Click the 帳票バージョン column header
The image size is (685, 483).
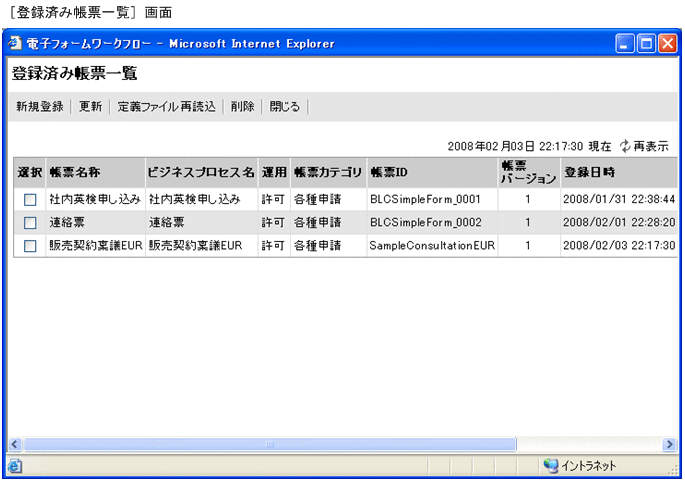click(528, 172)
